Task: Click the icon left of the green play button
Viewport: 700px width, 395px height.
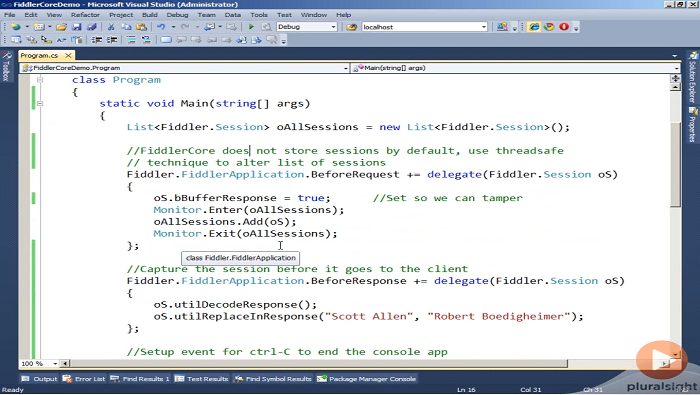Action: click(231, 27)
